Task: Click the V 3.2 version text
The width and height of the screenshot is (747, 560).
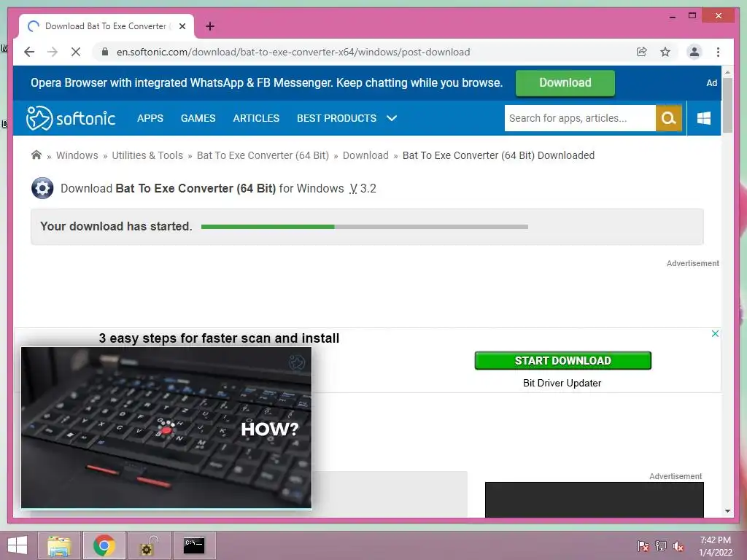Action: coord(363,189)
